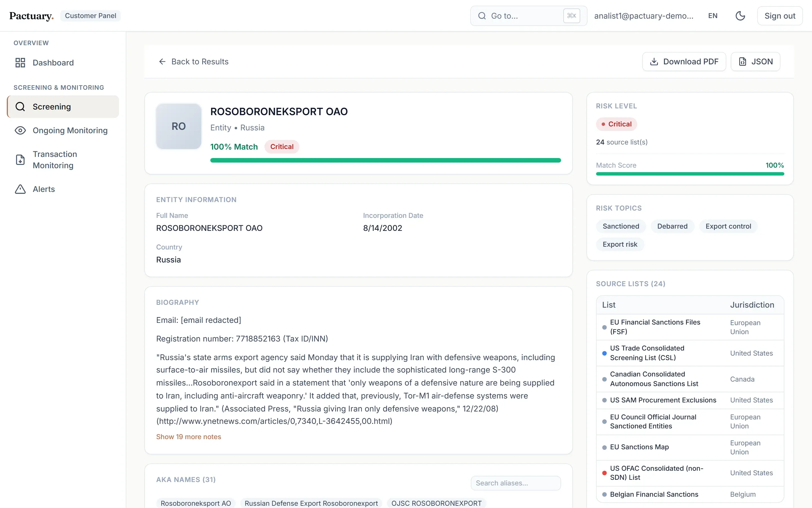Select US SAM Procurement Exclusions row

(690, 400)
